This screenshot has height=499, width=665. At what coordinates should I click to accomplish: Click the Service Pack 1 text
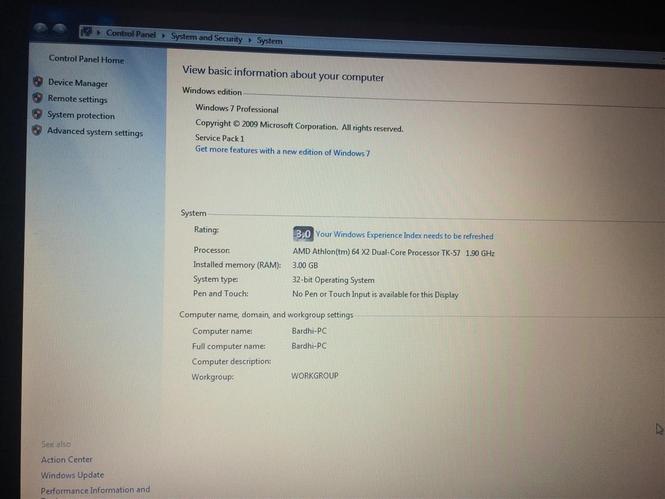pyautogui.click(x=219, y=138)
